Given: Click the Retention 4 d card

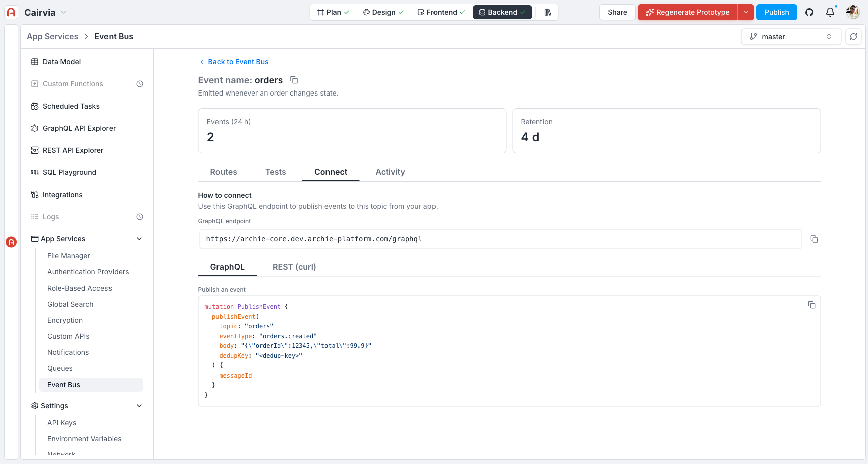Looking at the screenshot, I should coord(667,131).
